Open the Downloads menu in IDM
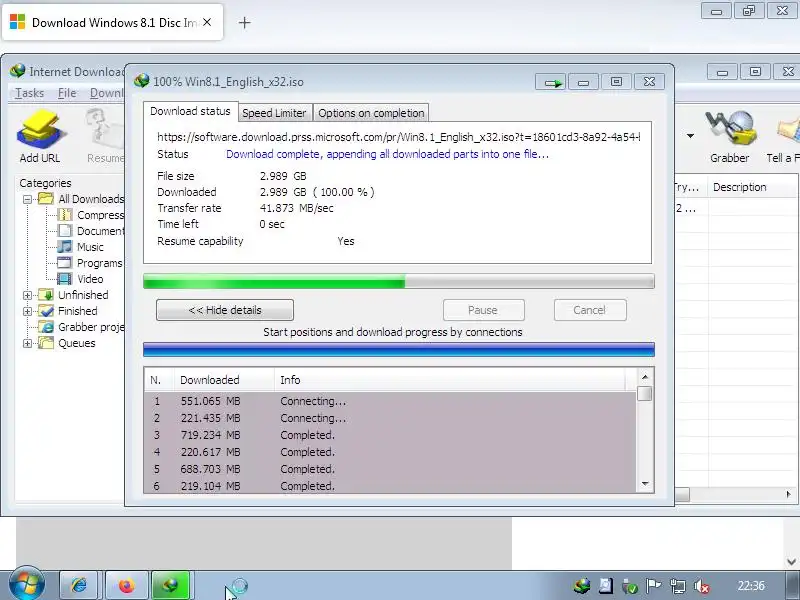Viewport: 800px width, 600px height. 107,93
